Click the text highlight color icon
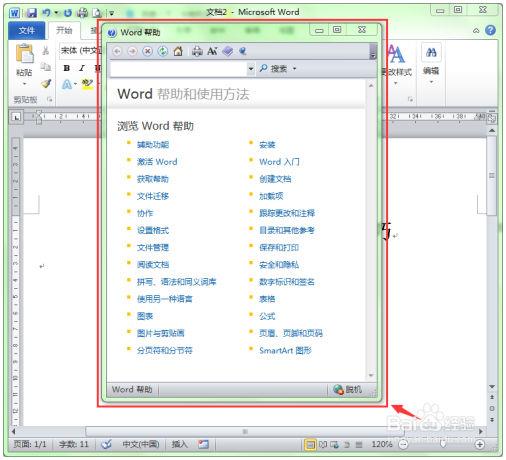 pos(87,84)
